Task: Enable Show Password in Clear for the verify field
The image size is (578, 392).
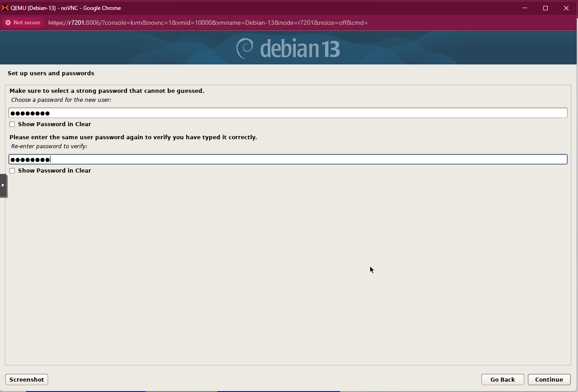Action: (12, 171)
